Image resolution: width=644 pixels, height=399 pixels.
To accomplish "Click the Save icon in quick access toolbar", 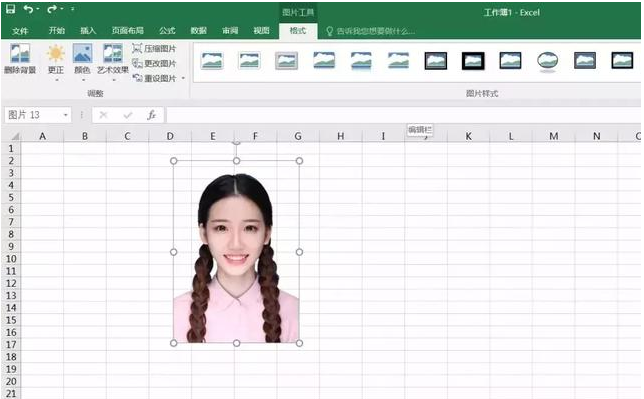I will 10,9.
